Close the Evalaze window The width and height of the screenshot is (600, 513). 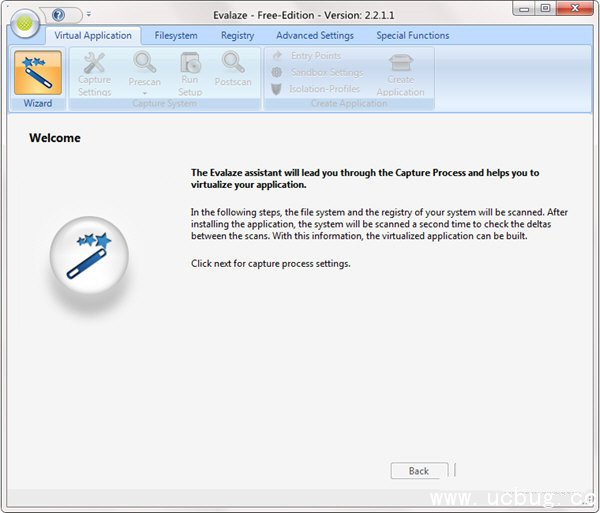pyautogui.click(x=575, y=8)
